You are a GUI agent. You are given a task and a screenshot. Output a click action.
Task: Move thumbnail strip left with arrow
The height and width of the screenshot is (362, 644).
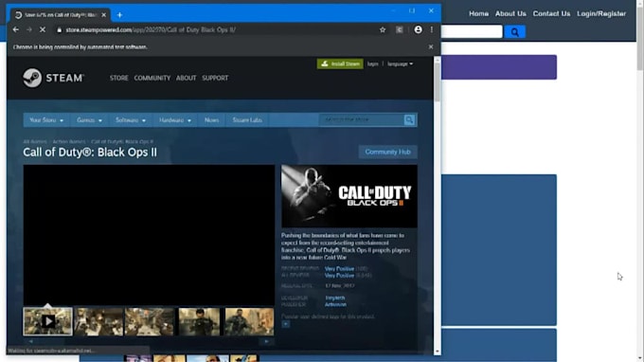(x=31, y=341)
